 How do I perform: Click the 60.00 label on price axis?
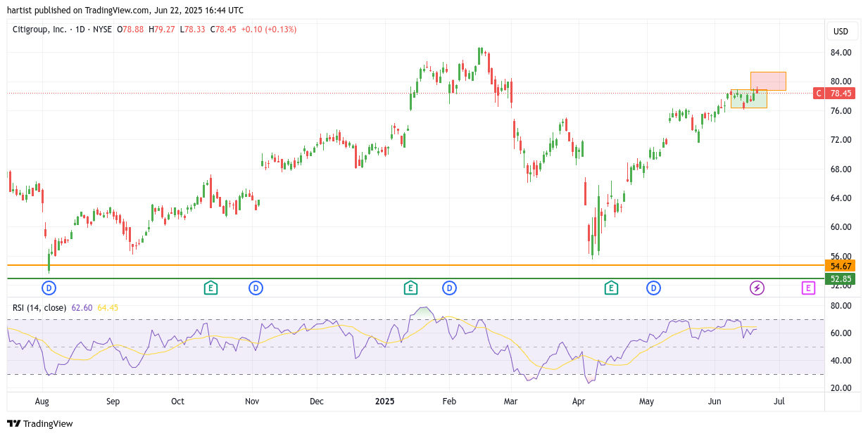point(841,227)
